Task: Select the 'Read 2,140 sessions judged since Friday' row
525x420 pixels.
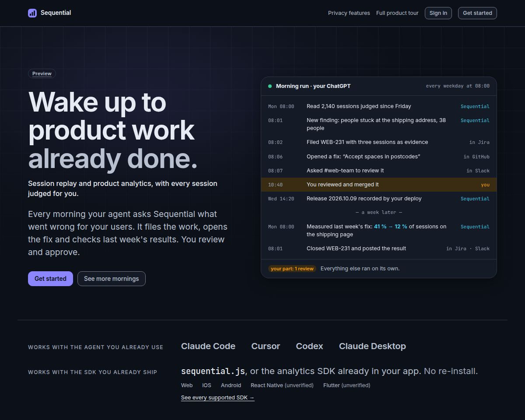Action: (379, 106)
